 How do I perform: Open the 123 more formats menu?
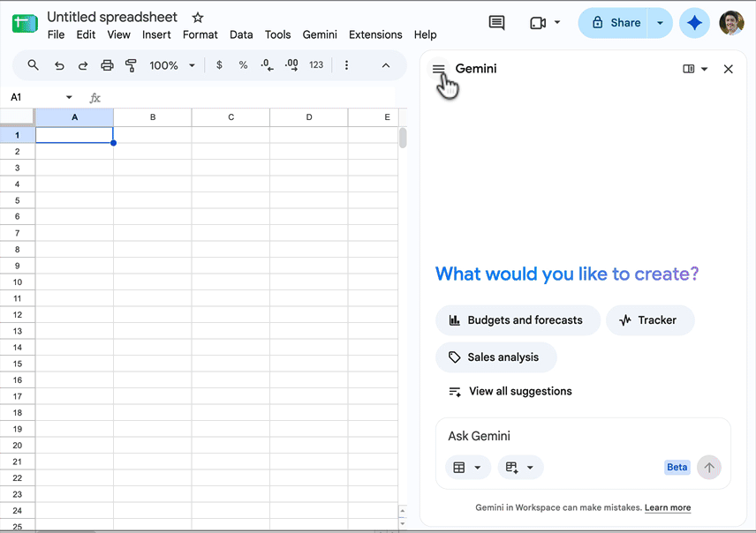click(x=316, y=65)
